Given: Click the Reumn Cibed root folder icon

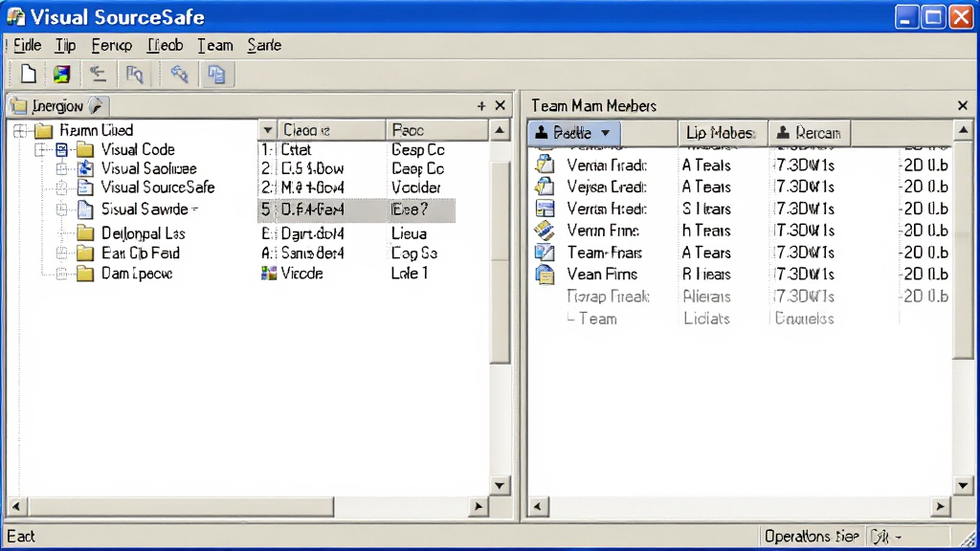Looking at the screenshot, I should click(43, 130).
